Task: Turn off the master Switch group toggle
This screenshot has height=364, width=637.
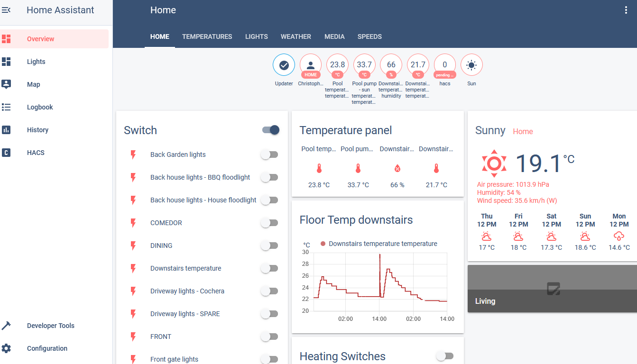Action: coord(271,130)
